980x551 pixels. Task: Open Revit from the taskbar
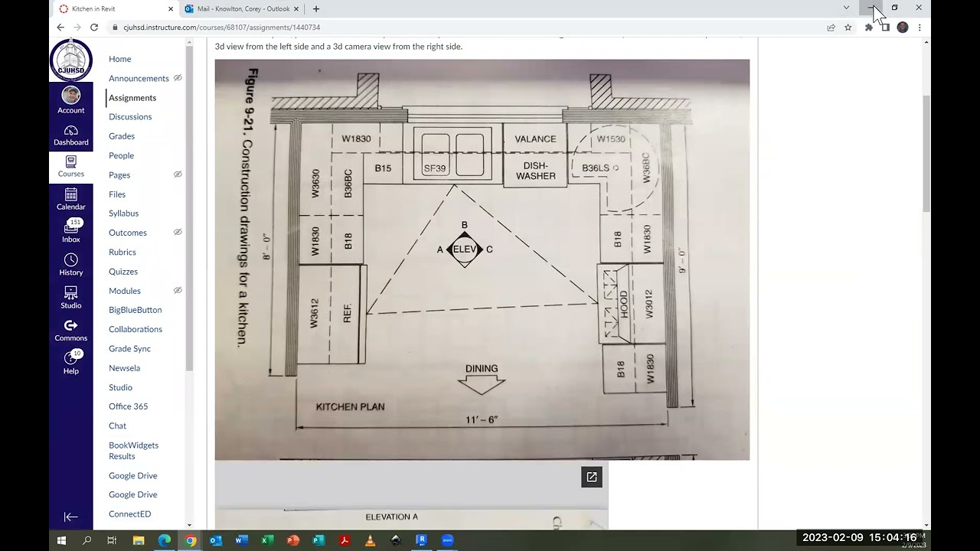tap(421, 540)
